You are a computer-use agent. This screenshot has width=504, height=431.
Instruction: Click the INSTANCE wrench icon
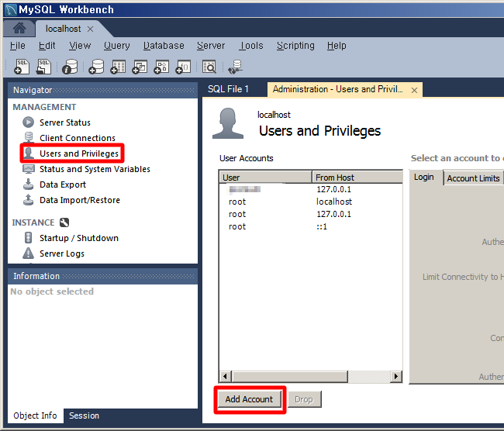[64, 222]
